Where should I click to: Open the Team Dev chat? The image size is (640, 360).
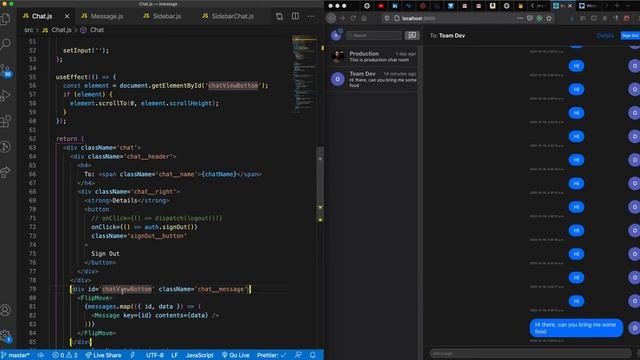pyautogui.click(x=373, y=79)
